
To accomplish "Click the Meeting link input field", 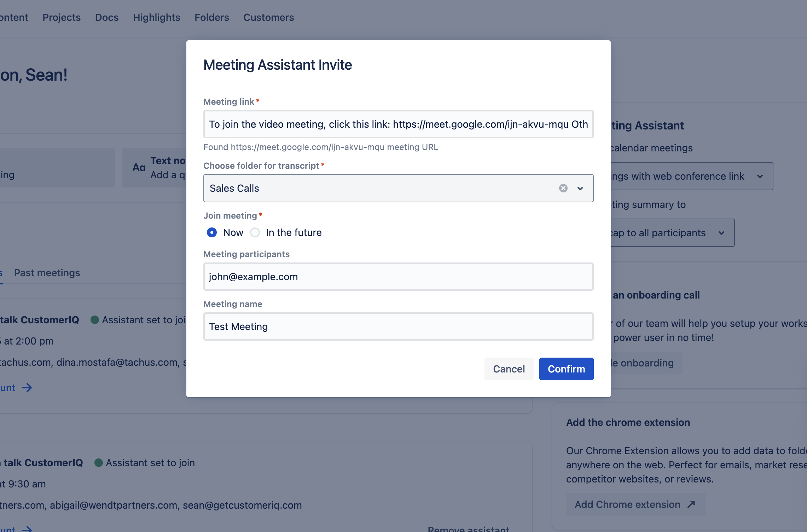I will (398, 124).
